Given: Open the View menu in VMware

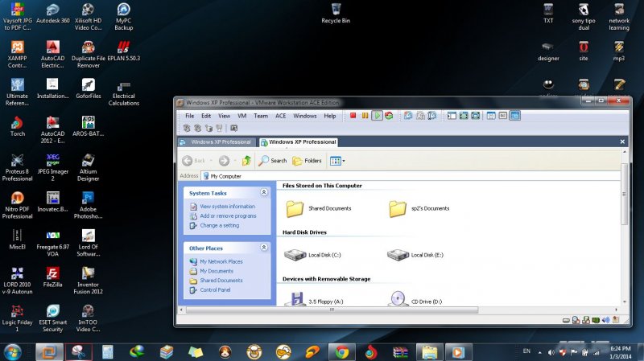Looking at the screenshot, I should coord(225,116).
